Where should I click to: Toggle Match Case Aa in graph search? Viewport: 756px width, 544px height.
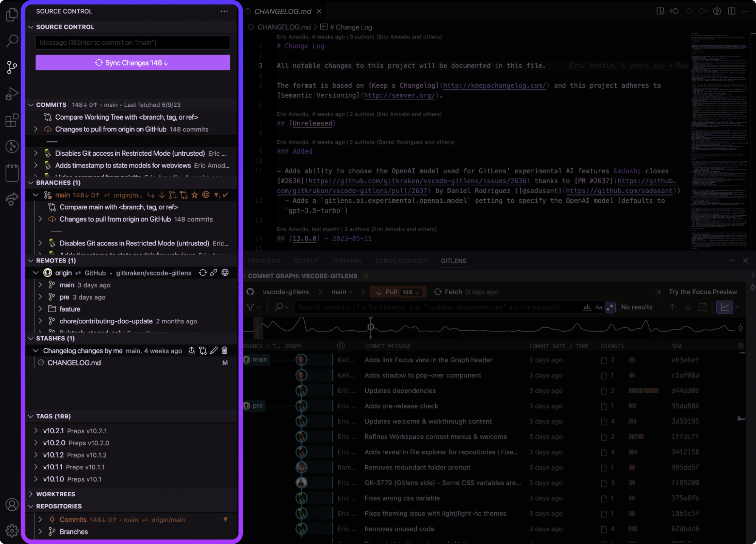[x=599, y=307]
